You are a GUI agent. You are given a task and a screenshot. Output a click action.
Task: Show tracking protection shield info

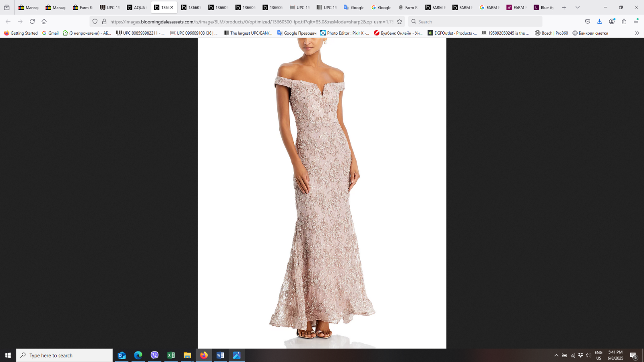[95, 22]
